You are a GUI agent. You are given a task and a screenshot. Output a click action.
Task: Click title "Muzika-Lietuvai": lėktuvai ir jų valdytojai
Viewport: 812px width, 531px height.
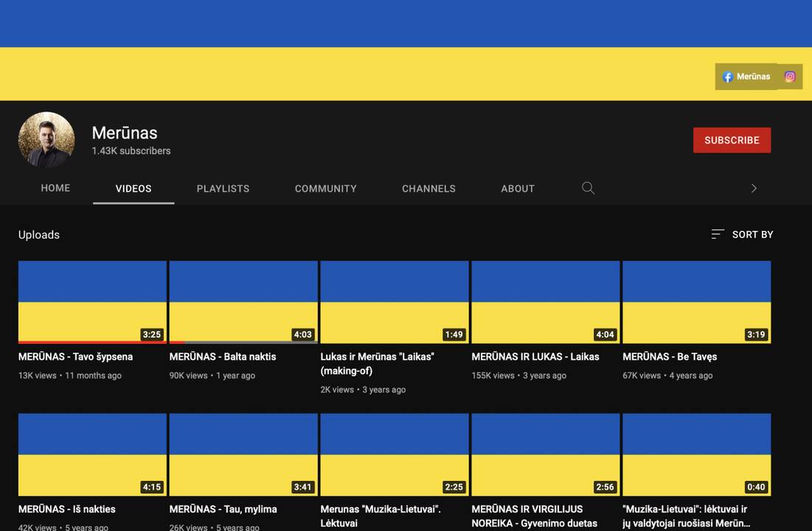point(686,516)
